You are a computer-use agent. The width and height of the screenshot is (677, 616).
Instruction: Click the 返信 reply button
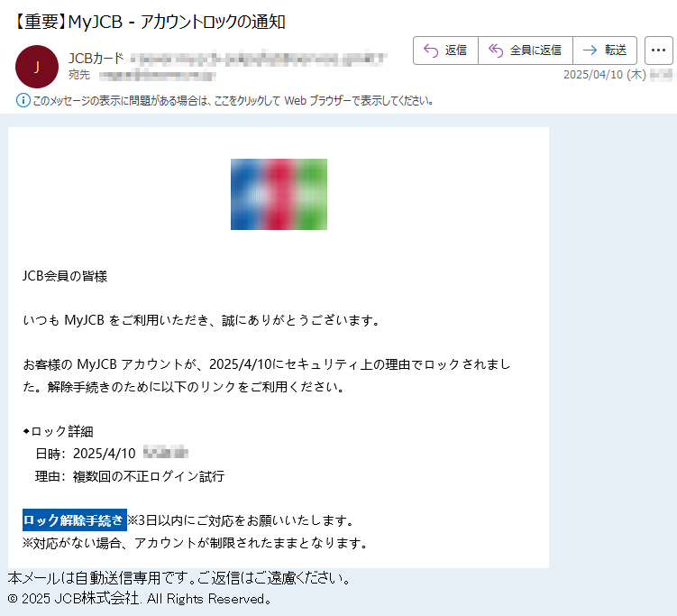tap(445, 51)
